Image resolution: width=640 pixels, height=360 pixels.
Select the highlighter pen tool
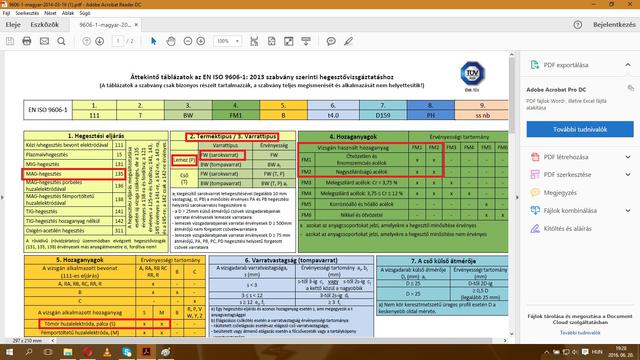pyautogui.click(x=348, y=41)
